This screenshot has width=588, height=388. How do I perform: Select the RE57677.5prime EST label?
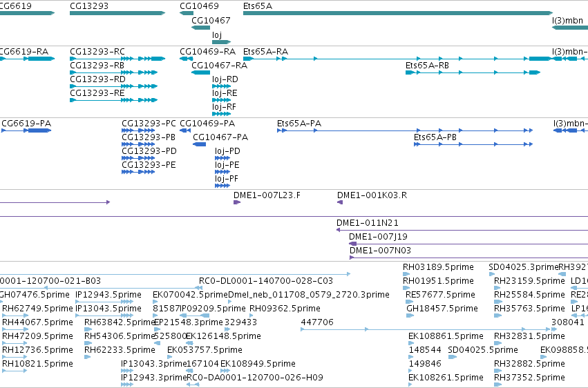pos(441,295)
